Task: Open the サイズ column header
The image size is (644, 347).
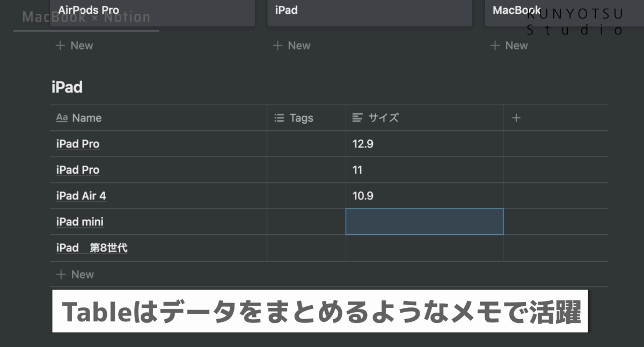Action: 425,118
